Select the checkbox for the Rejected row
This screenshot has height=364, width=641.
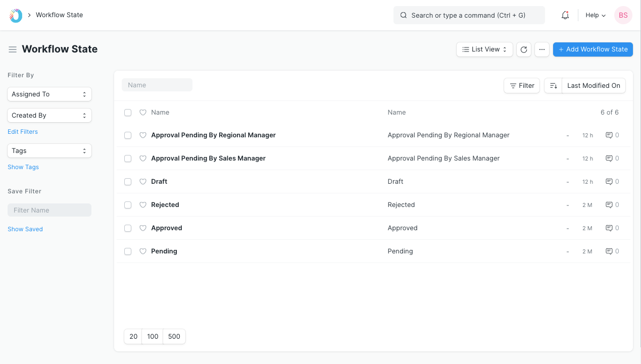(x=127, y=205)
